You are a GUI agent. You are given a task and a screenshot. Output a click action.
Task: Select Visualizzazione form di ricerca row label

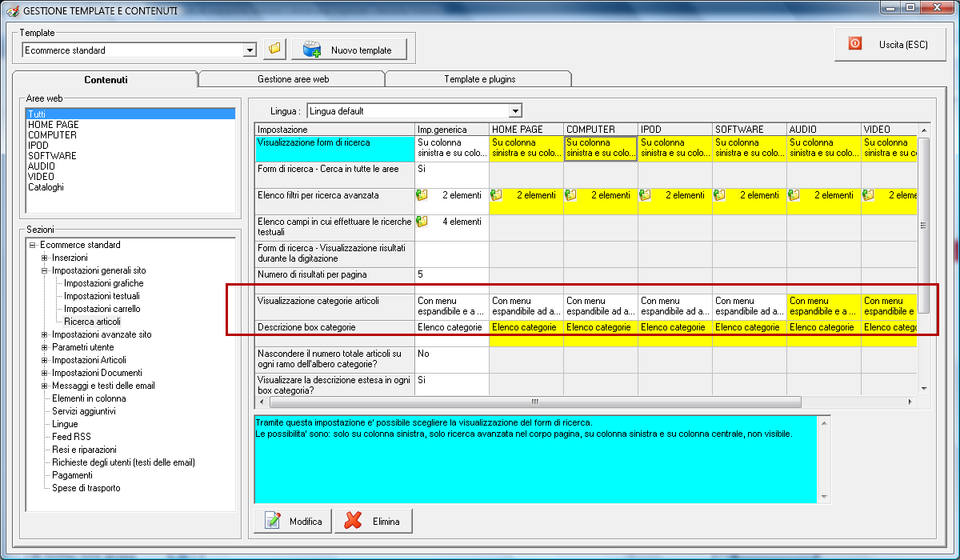[334, 148]
